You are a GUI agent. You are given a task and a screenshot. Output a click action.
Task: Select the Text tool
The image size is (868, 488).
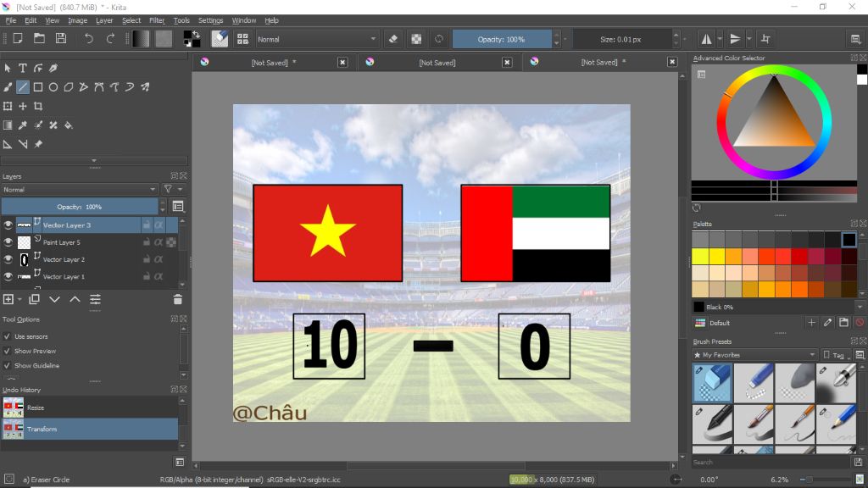[x=23, y=68]
